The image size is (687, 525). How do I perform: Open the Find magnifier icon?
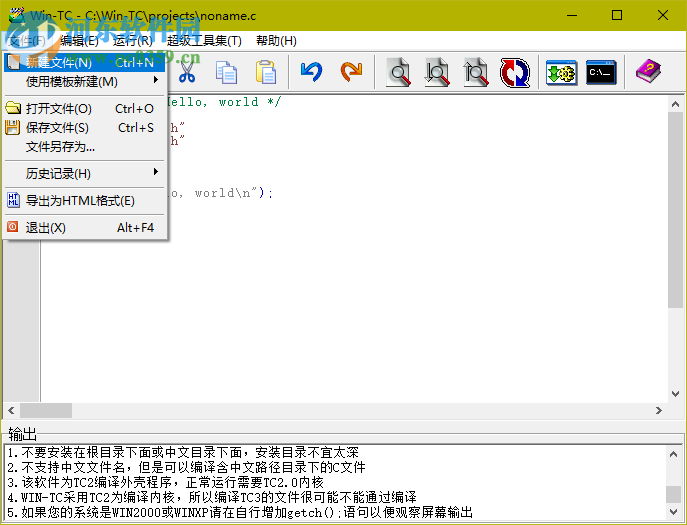coord(398,72)
